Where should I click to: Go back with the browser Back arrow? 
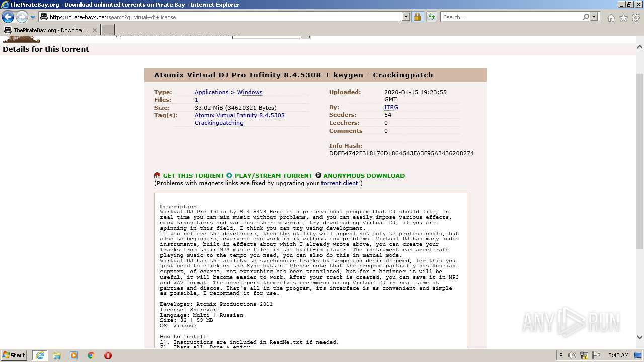8,17
